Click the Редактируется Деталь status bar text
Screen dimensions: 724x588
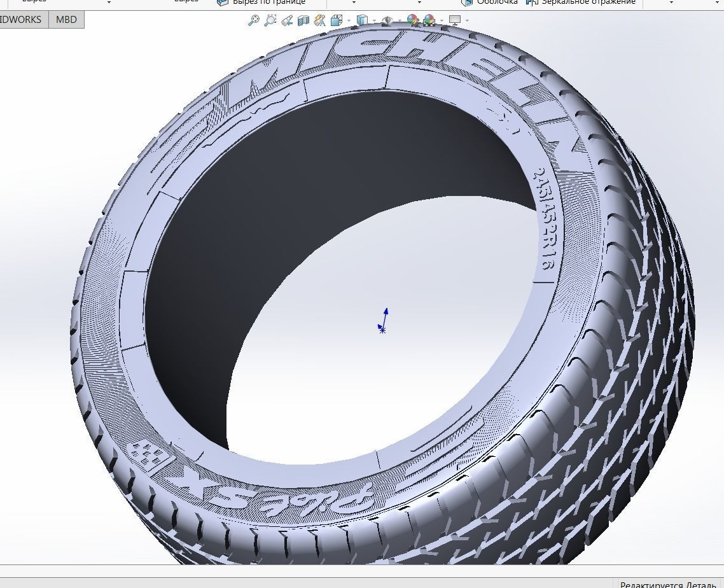[668, 584]
